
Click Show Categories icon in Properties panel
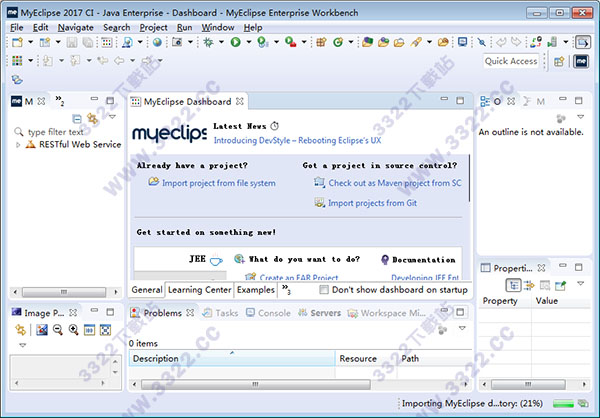(x=513, y=285)
